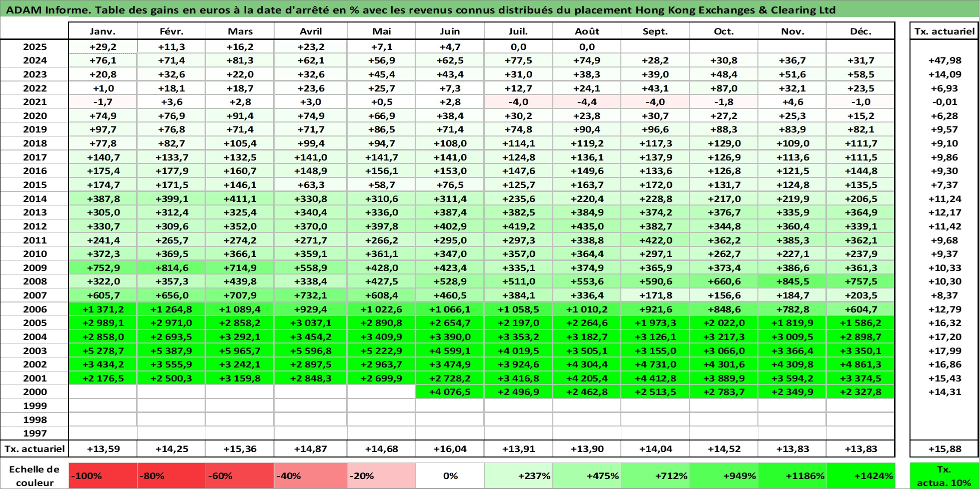Select cell +814,6 for Févr. 2009
Image resolution: width=980 pixels, height=489 pixels.
coord(171,268)
